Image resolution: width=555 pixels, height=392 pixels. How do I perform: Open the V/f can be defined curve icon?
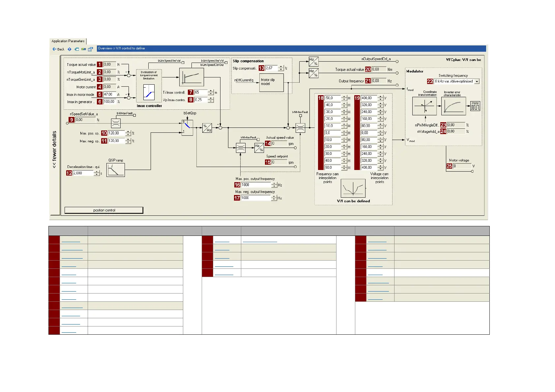pyautogui.click(x=353, y=188)
